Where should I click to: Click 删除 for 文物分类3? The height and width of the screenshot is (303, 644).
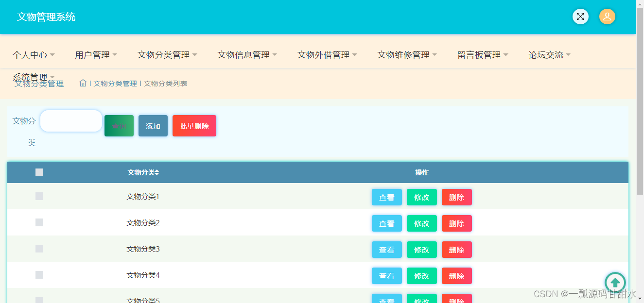click(x=457, y=250)
